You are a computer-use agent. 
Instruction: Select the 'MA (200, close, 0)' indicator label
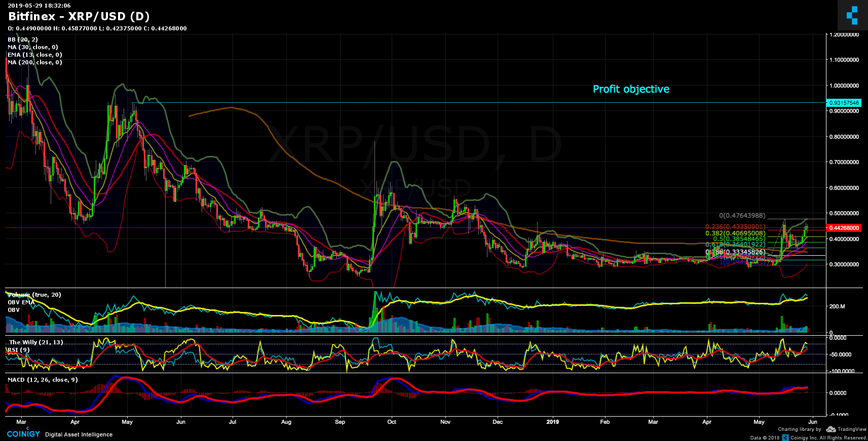pos(35,62)
